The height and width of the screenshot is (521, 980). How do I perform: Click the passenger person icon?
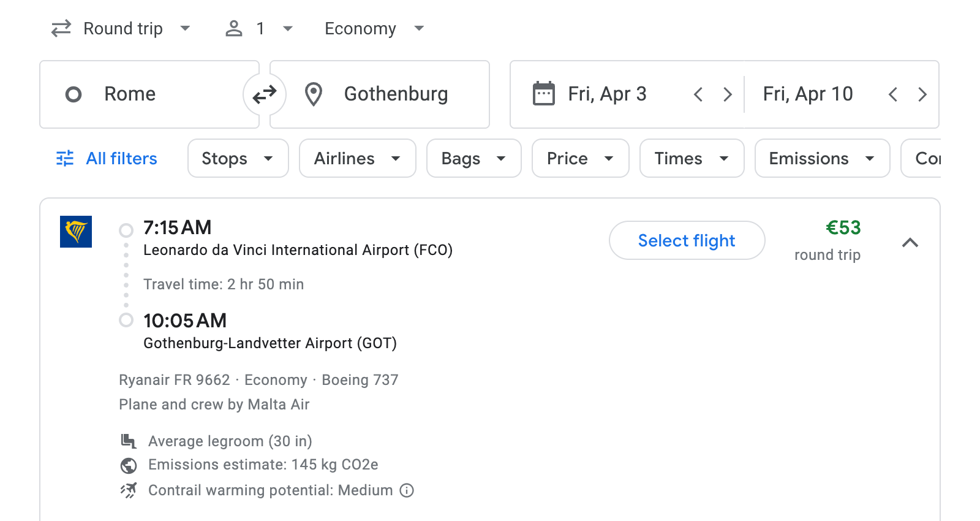[x=233, y=28]
